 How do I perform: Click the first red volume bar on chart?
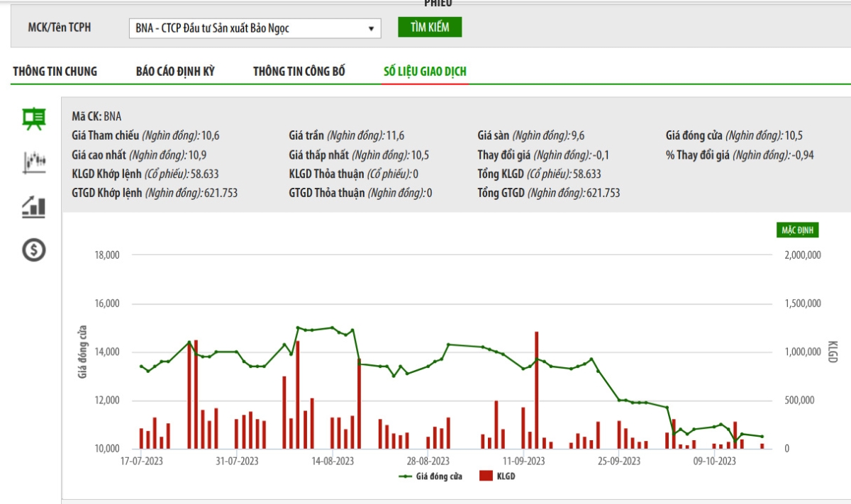tap(141, 439)
